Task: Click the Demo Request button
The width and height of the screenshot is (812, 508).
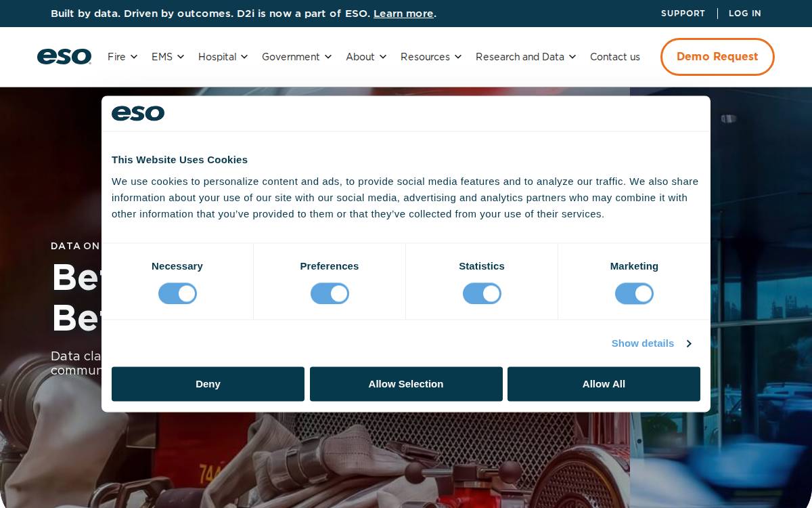Action: pyautogui.click(x=717, y=57)
